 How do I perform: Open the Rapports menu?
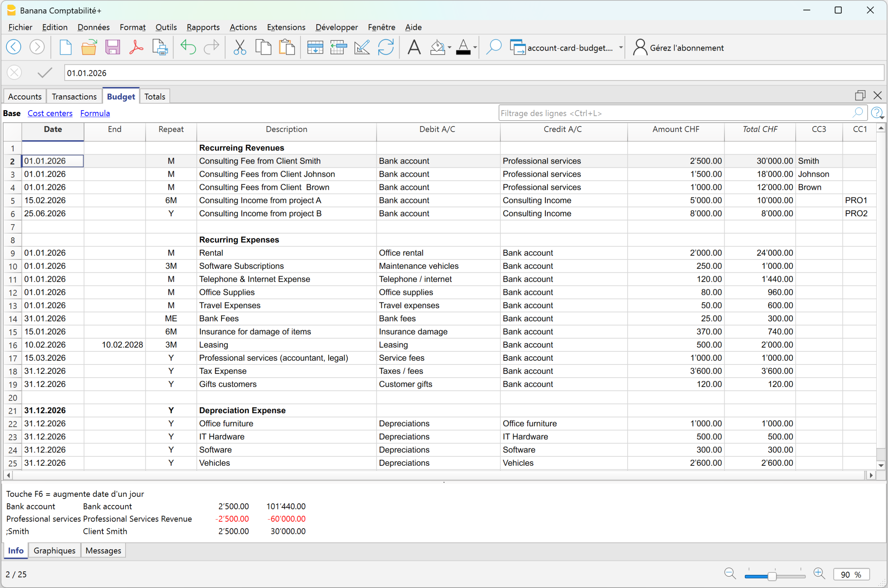click(x=203, y=27)
